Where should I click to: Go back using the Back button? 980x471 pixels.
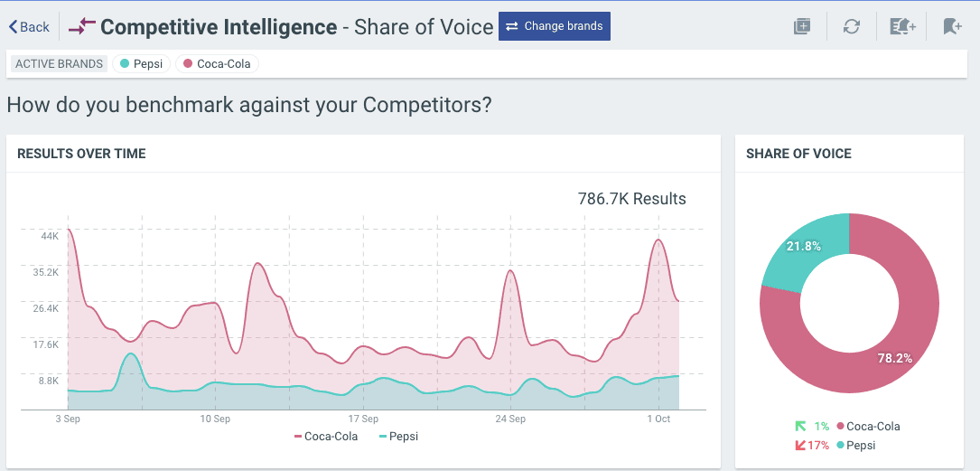30,27
